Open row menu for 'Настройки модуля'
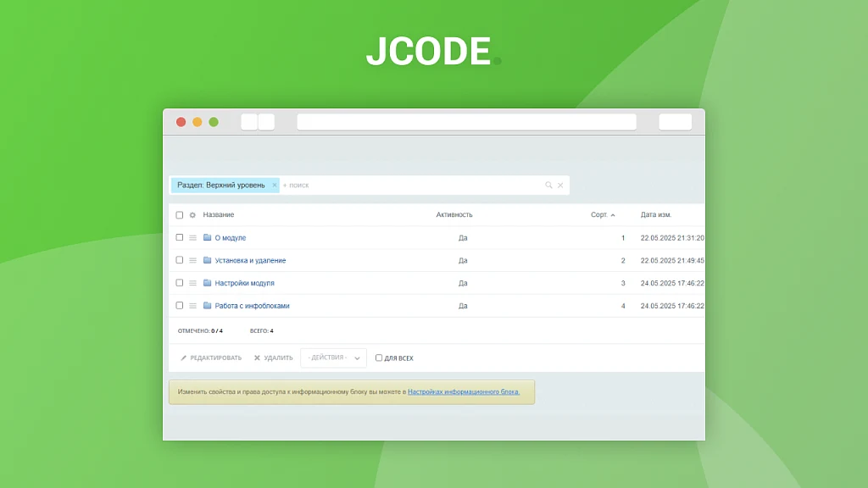Viewport: 868px width, 488px height. (x=192, y=283)
